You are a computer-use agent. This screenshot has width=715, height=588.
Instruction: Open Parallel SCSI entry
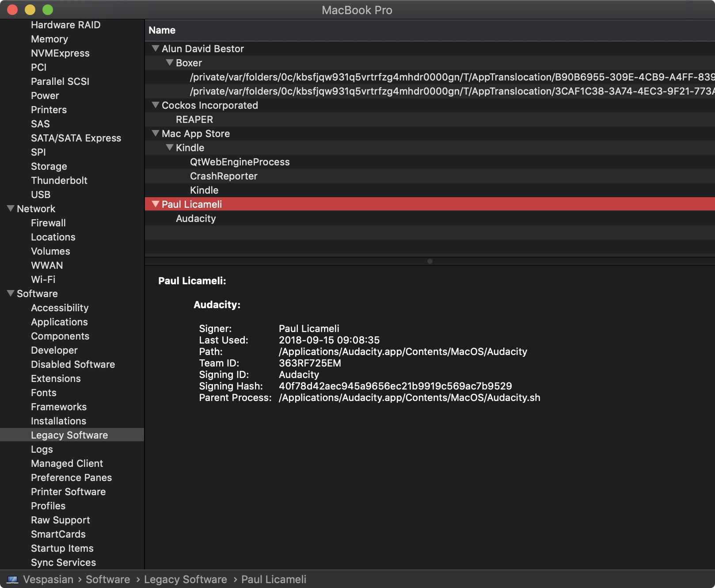click(60, 81)
